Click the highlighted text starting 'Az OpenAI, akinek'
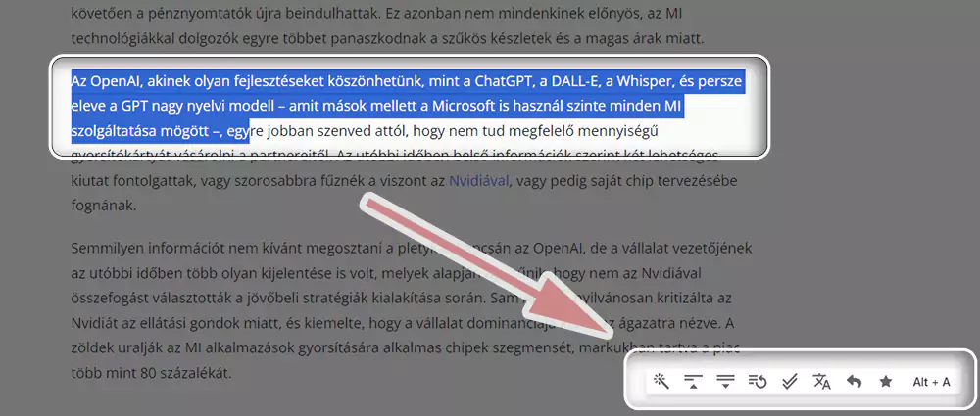The height and width of the screenshot is (416, 980). click(x=407, y=107)
